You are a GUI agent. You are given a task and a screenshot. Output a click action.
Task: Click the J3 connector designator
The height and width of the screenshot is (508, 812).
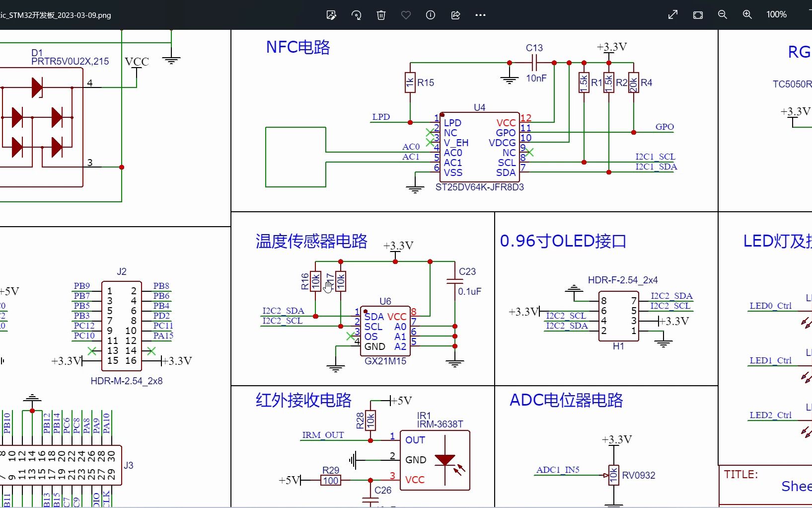pos(129,465)
